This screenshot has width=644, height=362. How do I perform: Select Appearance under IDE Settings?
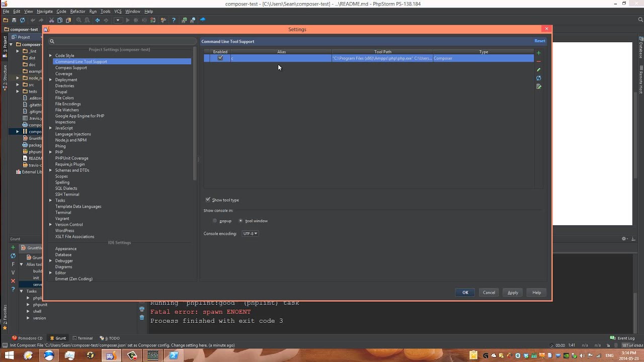pyautogui.click(x=66, y=249)
